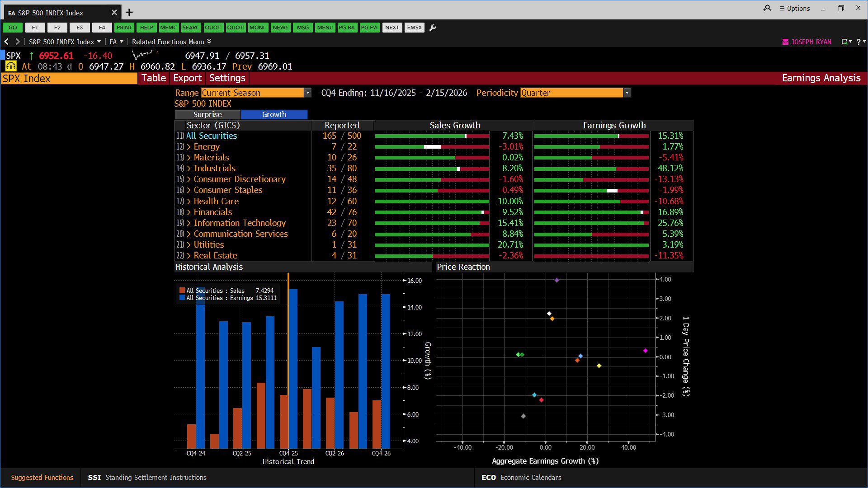
Task: Open the help question mark icon
Action: tap(859, 42)
